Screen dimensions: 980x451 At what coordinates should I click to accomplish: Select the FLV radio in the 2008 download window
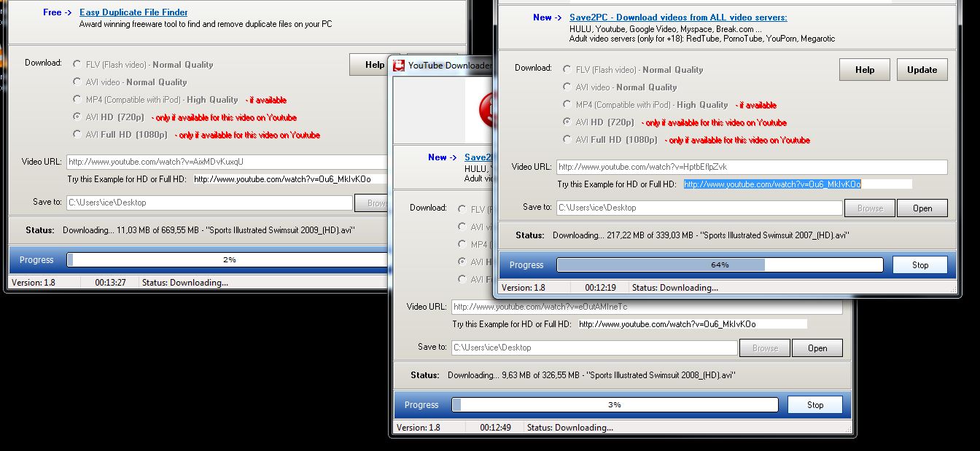pyautogui.click(x=462, y=209)
